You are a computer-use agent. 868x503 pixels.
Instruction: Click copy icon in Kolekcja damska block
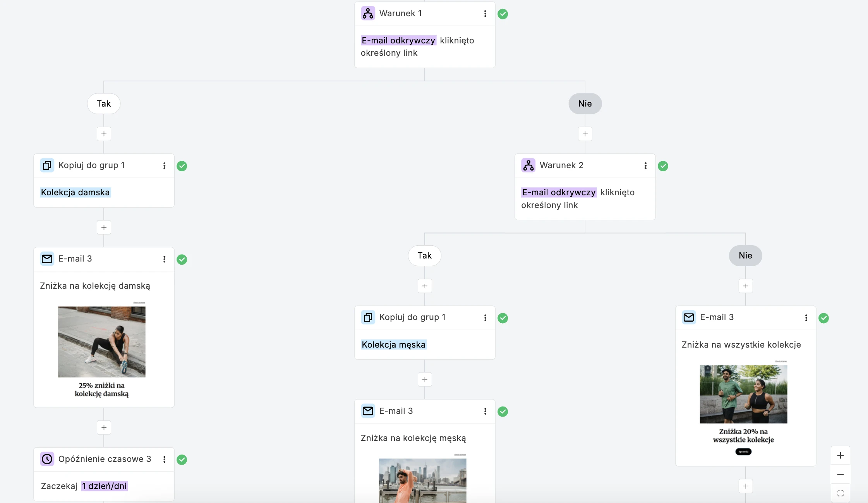coord(47,165)
